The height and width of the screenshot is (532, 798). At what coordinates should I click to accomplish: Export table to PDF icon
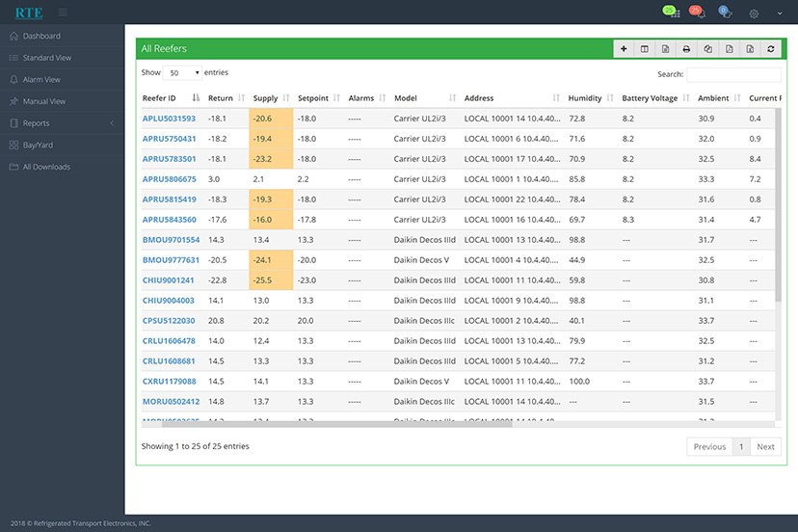729,49
